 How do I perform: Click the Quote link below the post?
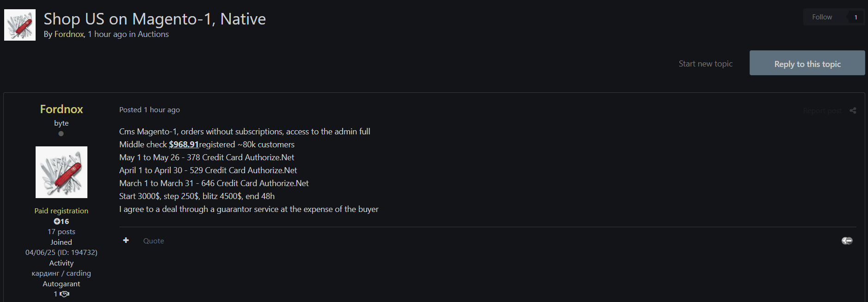[x=154, y=241]
